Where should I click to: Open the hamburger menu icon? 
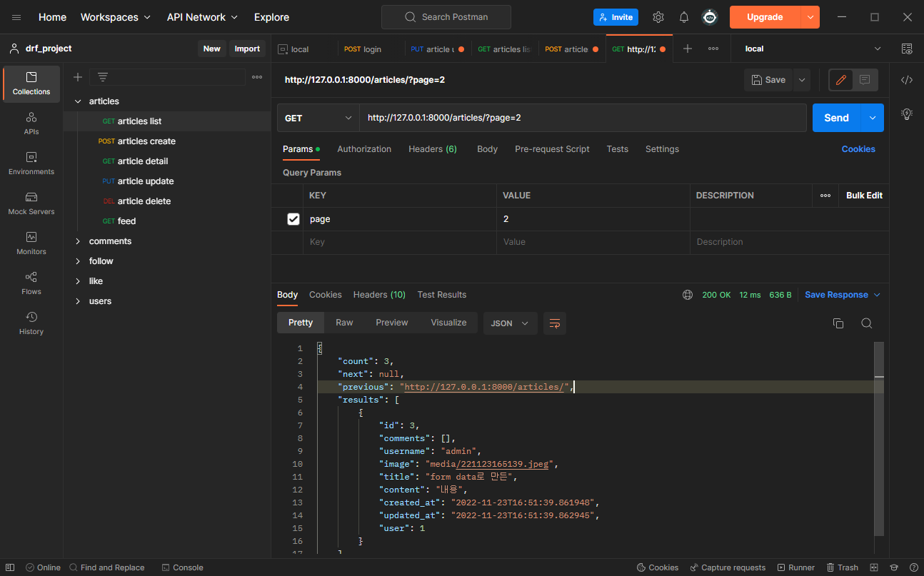[x=16, y=17]
